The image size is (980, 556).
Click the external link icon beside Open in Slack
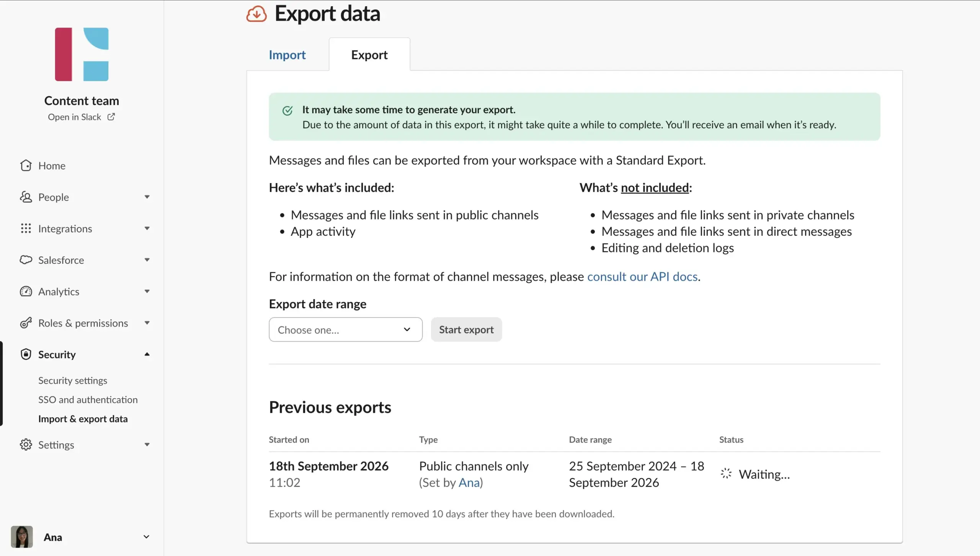pos(111,117)
